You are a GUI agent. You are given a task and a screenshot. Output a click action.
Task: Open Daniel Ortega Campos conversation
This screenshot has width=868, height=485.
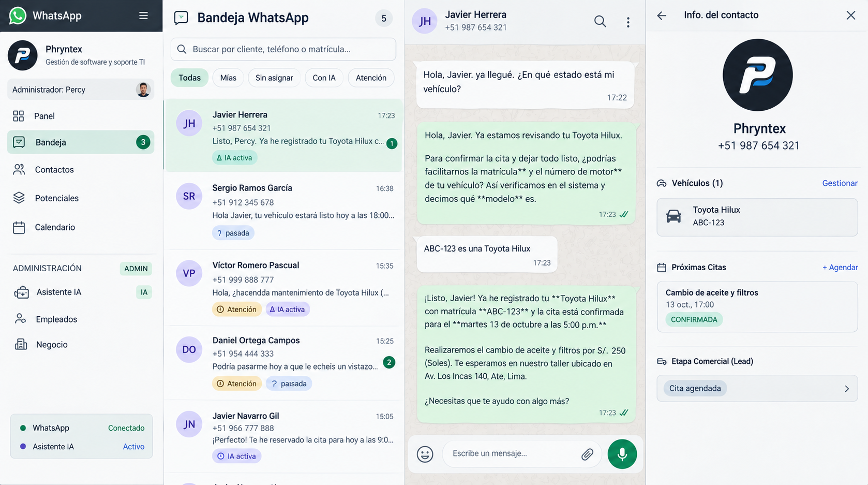(x=283, y=363)
